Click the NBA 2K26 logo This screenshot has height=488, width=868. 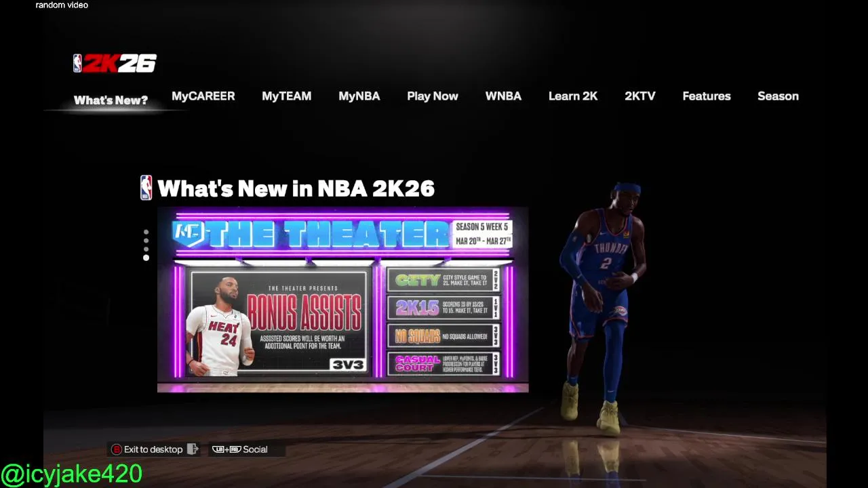(x=115, y=63)
